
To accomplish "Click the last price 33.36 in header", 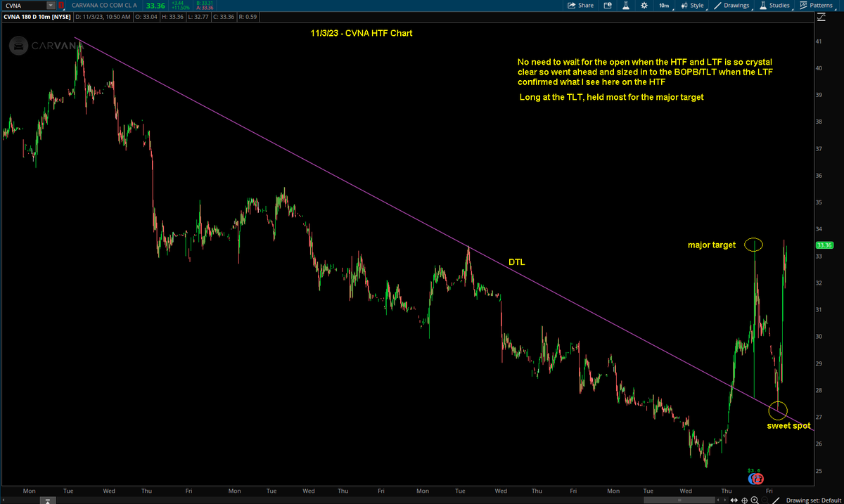I will pos(155,6).
